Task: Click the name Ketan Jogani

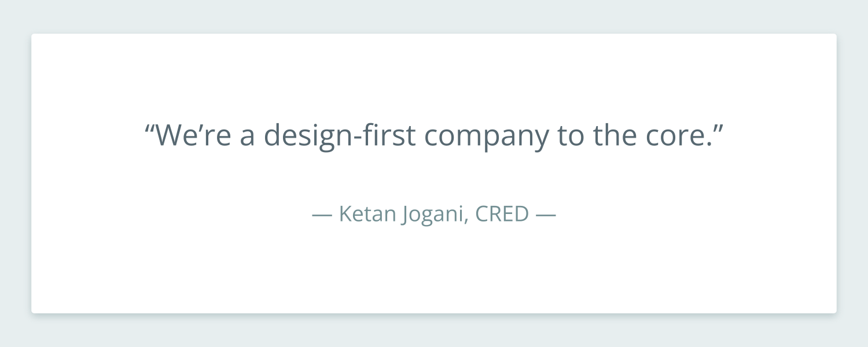Action: tap(403, 214)
